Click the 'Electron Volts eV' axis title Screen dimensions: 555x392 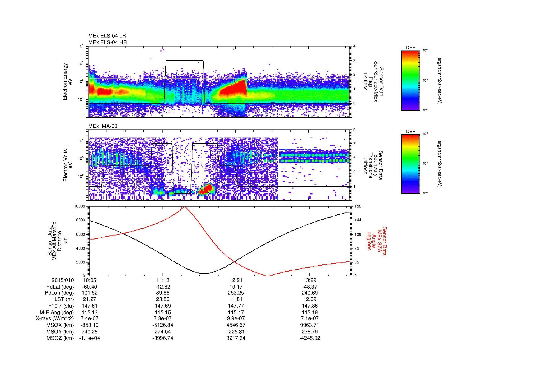coord(68,166)
